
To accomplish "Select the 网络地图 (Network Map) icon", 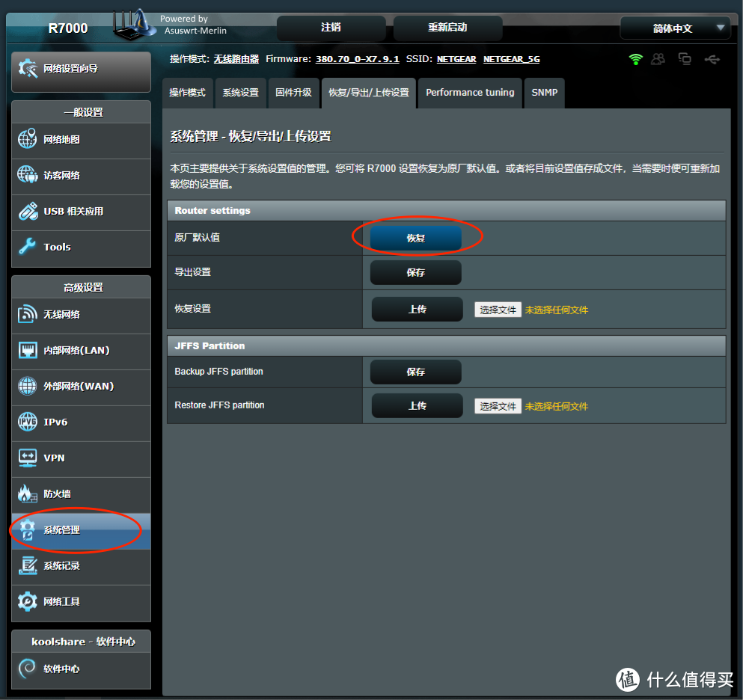I will pyautogui.click(x=27, y=139).
